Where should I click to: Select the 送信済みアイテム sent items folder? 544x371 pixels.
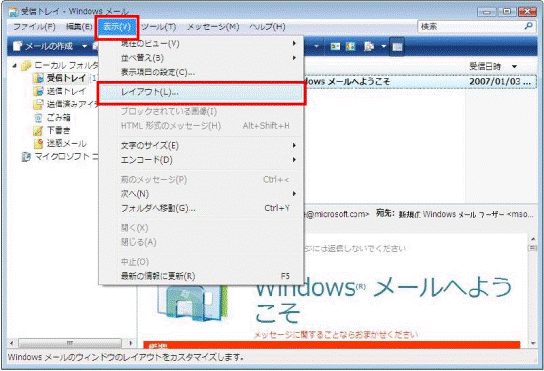tap(66, 104)
